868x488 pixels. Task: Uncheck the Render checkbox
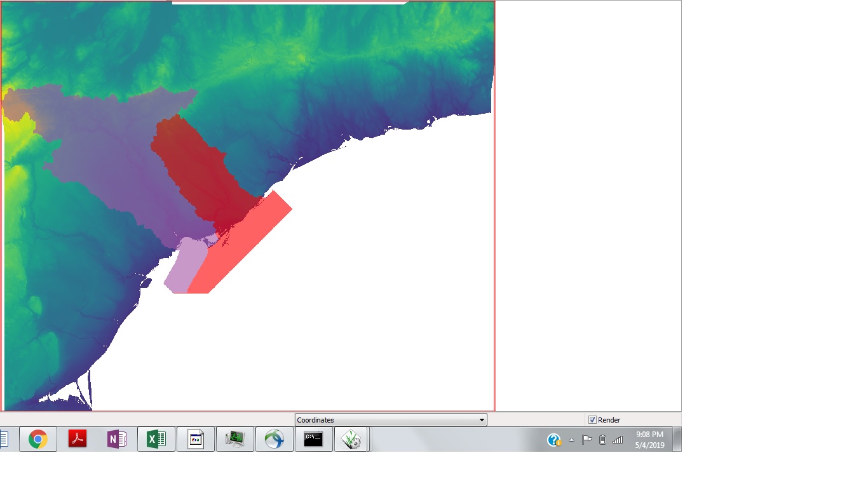[x=592, y=419]
